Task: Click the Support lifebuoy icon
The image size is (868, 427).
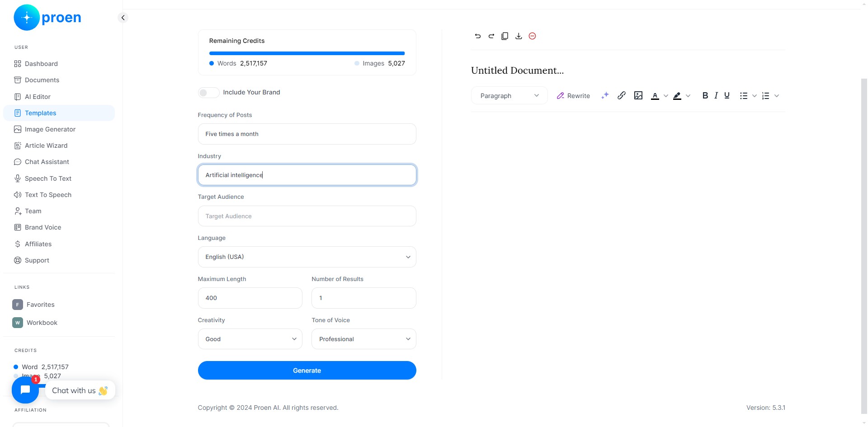Action: click(18, 260)
